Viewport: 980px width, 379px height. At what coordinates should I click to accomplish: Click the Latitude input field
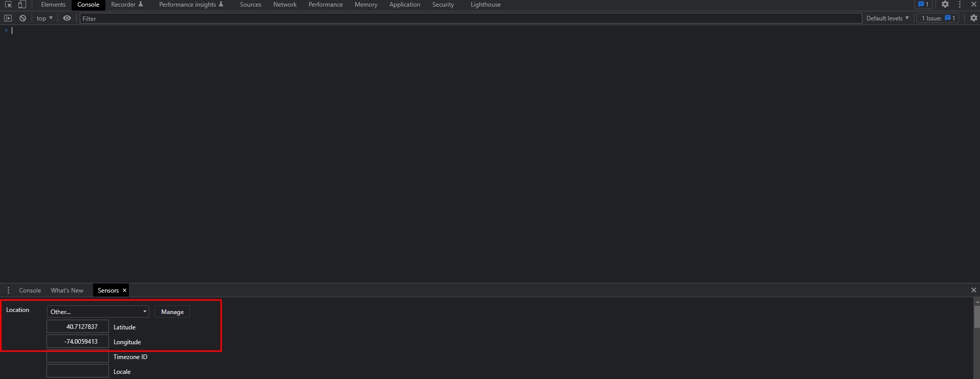tap(78, 326)
